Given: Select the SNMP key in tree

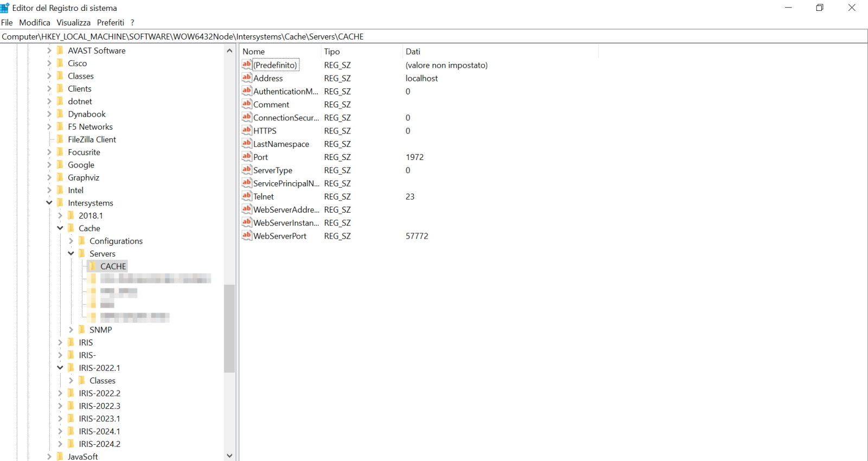Looking at the screenshot, I should tap(100, 330).
